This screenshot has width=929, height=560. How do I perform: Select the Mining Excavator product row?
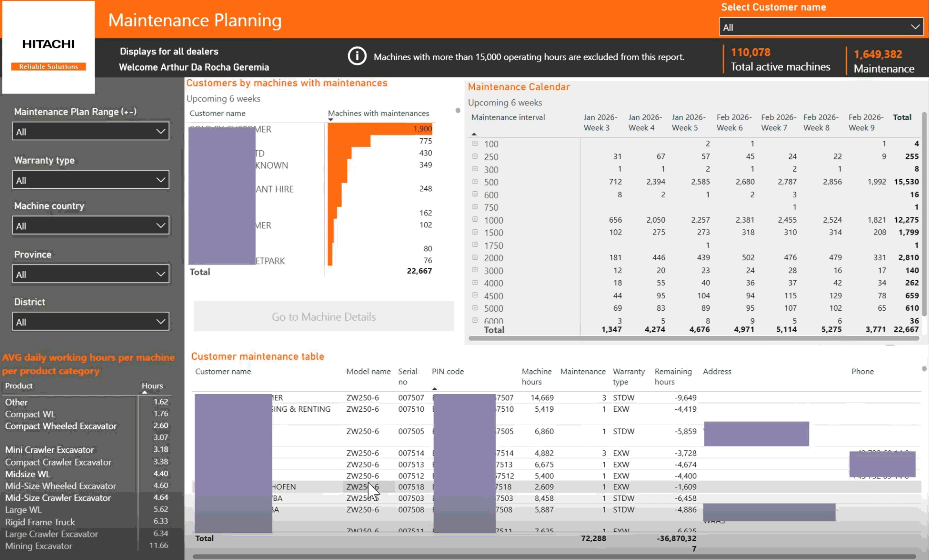pyautogui.click(x=87, y=546)
